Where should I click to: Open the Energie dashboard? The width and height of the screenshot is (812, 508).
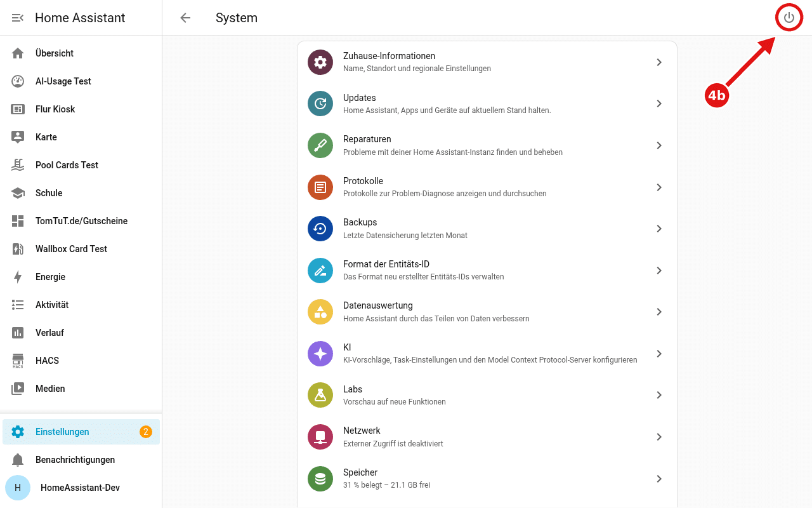coord(81,277)
